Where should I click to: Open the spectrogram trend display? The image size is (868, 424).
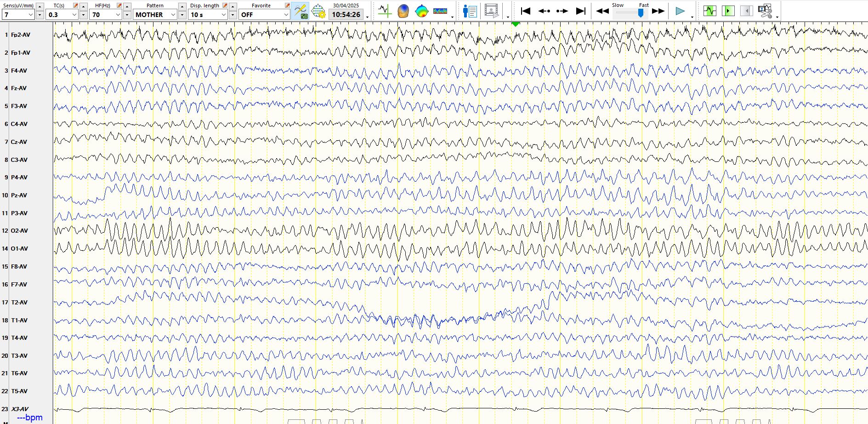click(440, 11)
